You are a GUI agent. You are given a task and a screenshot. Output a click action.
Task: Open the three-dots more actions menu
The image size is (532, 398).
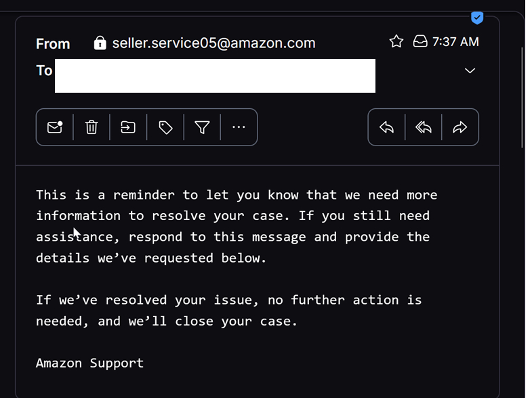pos(239,127)
